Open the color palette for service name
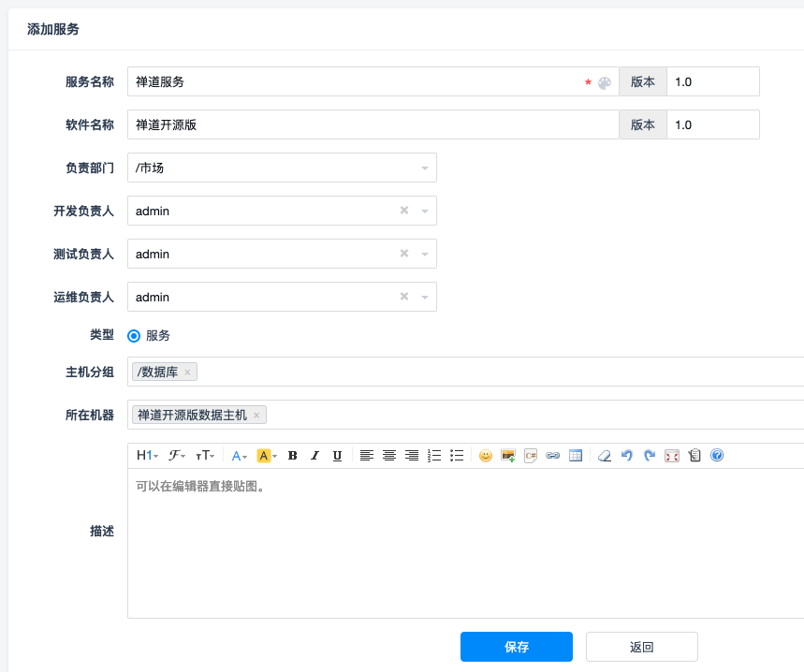The image size is (804, 672). (x=605, y=82)
